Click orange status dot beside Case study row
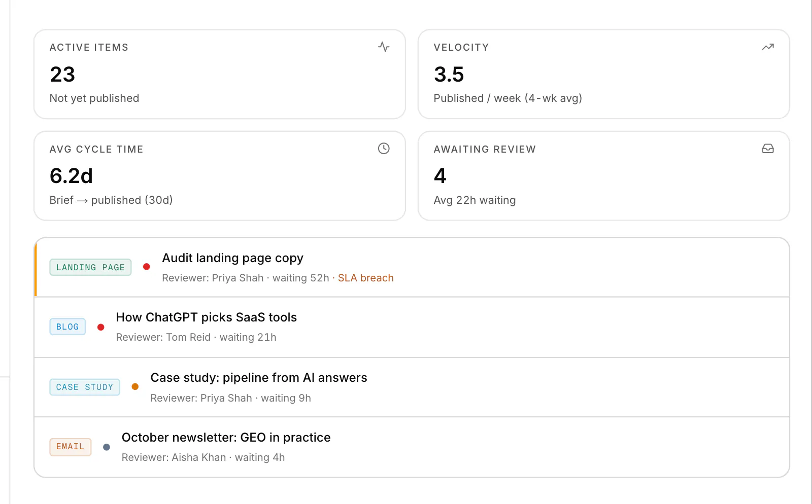The width and height of the screenshot is (812, 504). tap(135, 386)
